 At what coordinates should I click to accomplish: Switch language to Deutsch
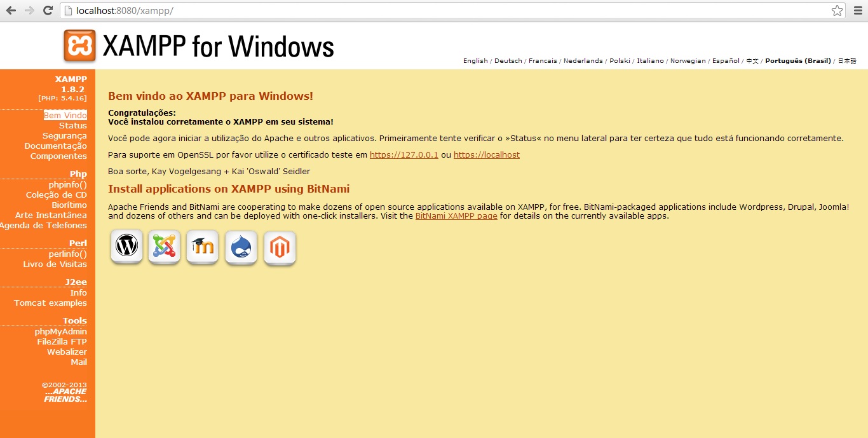tap(508, 61)
